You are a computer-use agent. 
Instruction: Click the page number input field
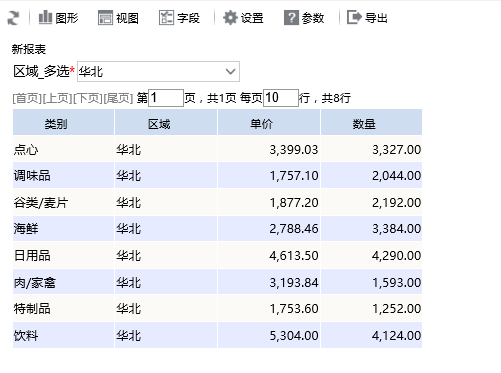pyautogui.click(x=166, y=98)
